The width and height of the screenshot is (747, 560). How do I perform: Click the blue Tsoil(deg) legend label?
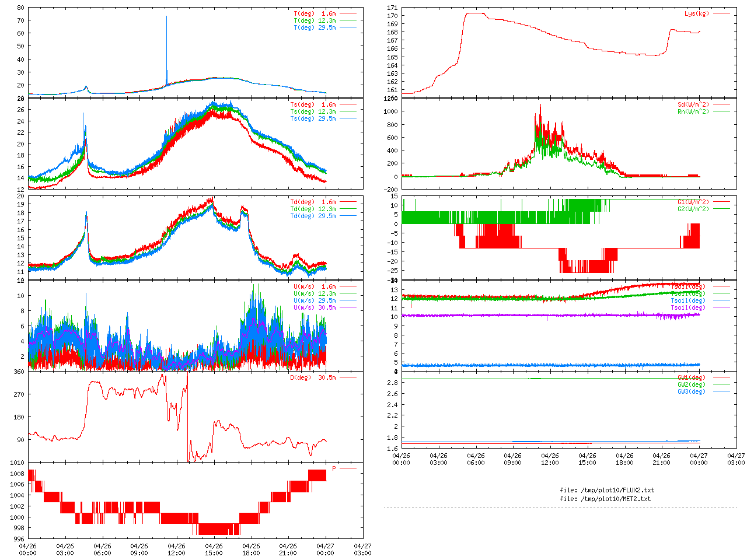point(688,300)
